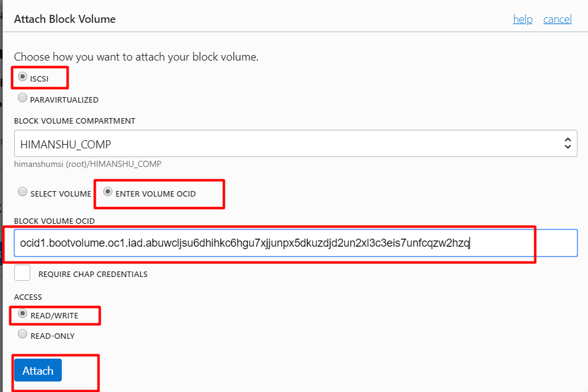Click the compartment dropdown up-down arrow
Screen dimensions: 588x392
coord(568,143)
